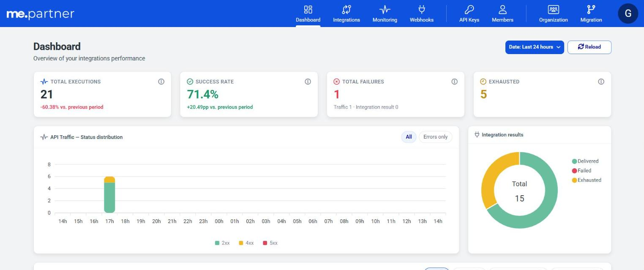Click Overview of your integrations performance text
Viewport: 644px width, 270px height.
click(89, 58)
